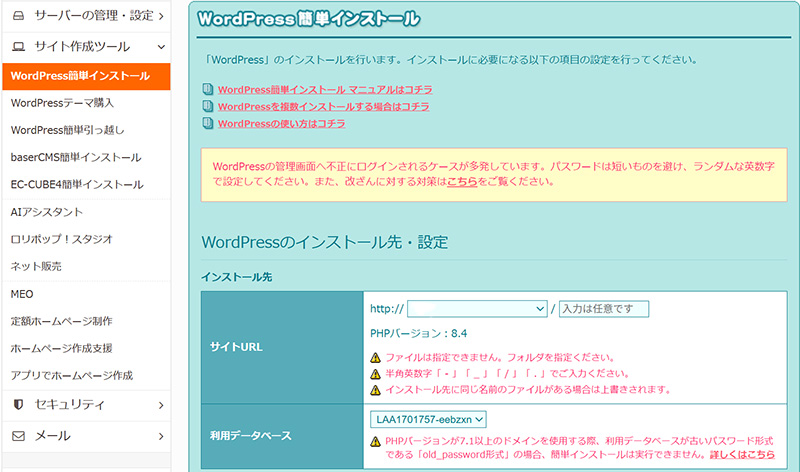800x472 pixels.
Task: Expand the サーバーの管理・設定 section chevron
Action: [x=161, y=16]
